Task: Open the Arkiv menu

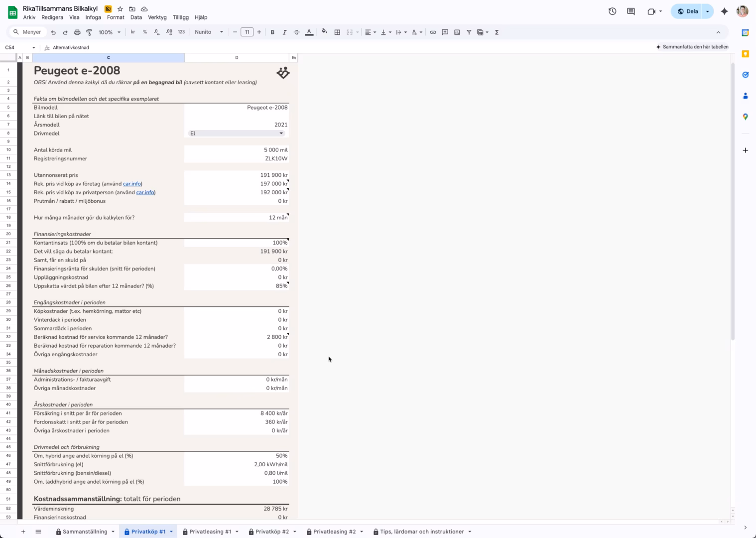Action: coord(29,17)
